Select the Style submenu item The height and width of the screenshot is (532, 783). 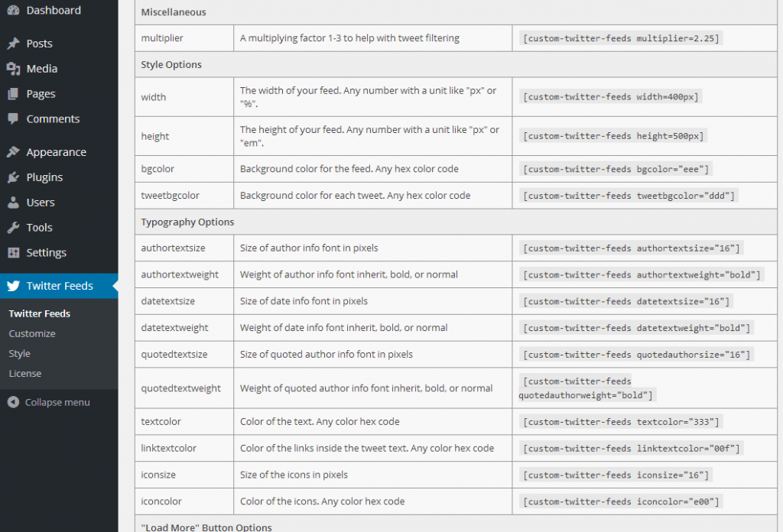click(21, 353)
